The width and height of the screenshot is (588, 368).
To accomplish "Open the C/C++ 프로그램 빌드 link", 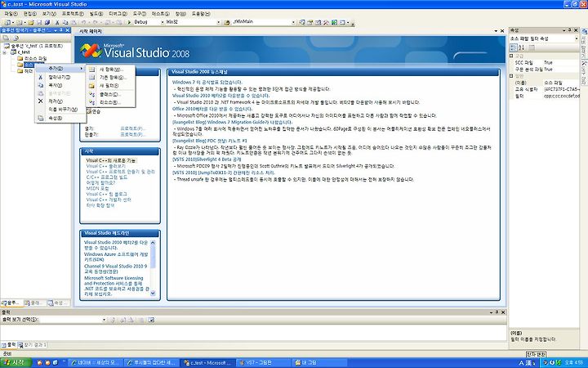I will (107, 177).
